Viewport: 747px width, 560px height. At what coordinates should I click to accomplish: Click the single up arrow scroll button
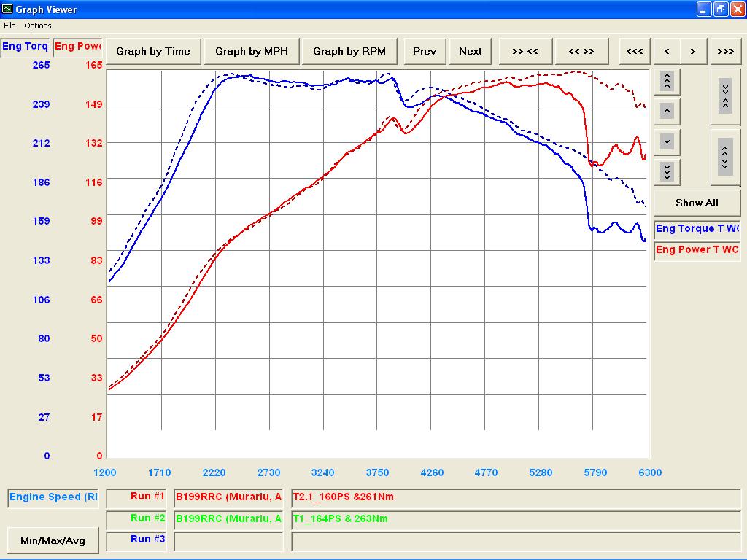pyautogui.click(x=667, y=111)
